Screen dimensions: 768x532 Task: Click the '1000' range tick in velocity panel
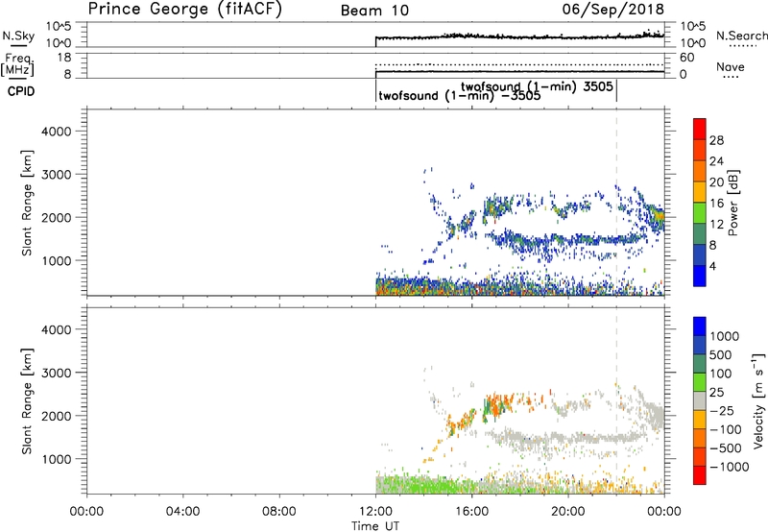point(56,459)
